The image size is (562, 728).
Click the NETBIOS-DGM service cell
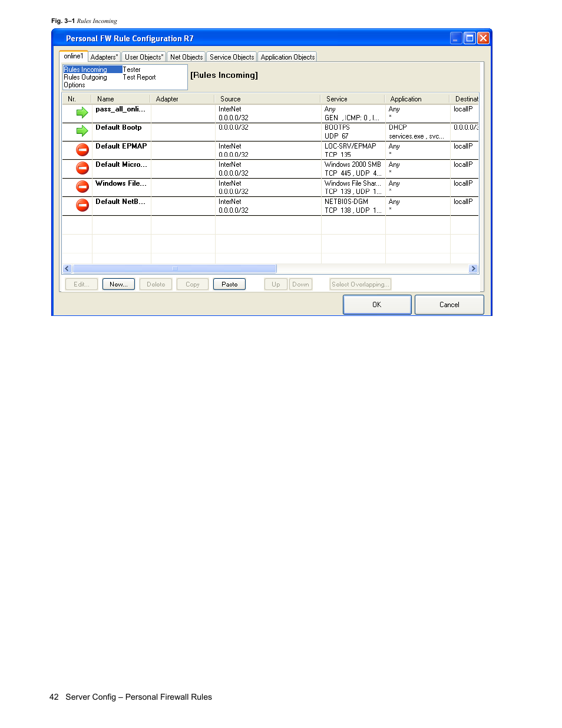pos(346,202)
